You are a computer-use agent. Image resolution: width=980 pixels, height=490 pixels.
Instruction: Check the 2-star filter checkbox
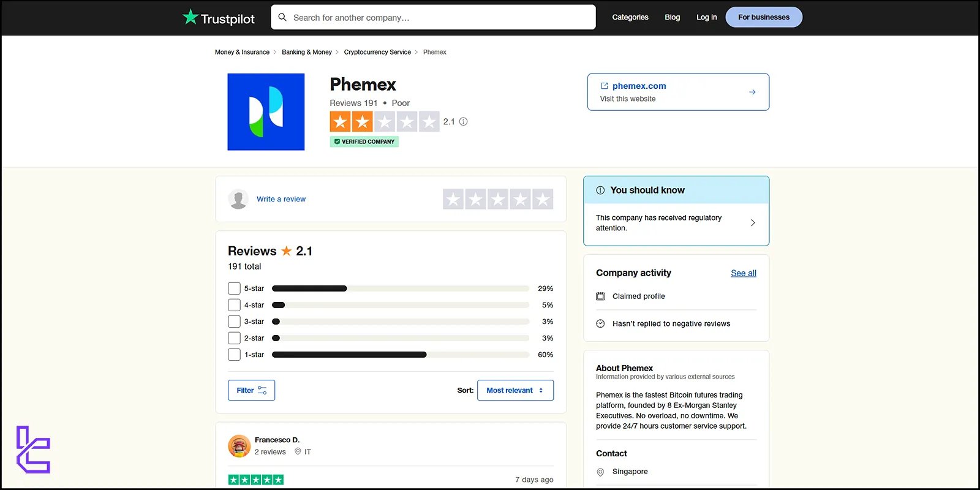click(x=234, y=338)
